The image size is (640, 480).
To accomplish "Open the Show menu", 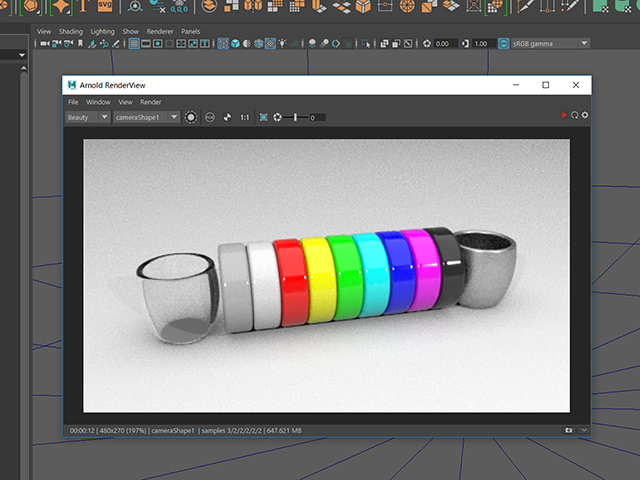I will tap(131, 31).
